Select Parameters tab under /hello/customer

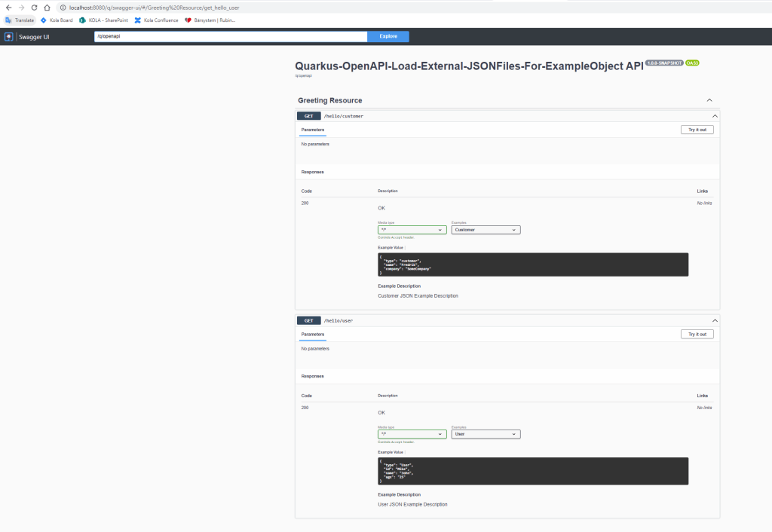point(313,130)
